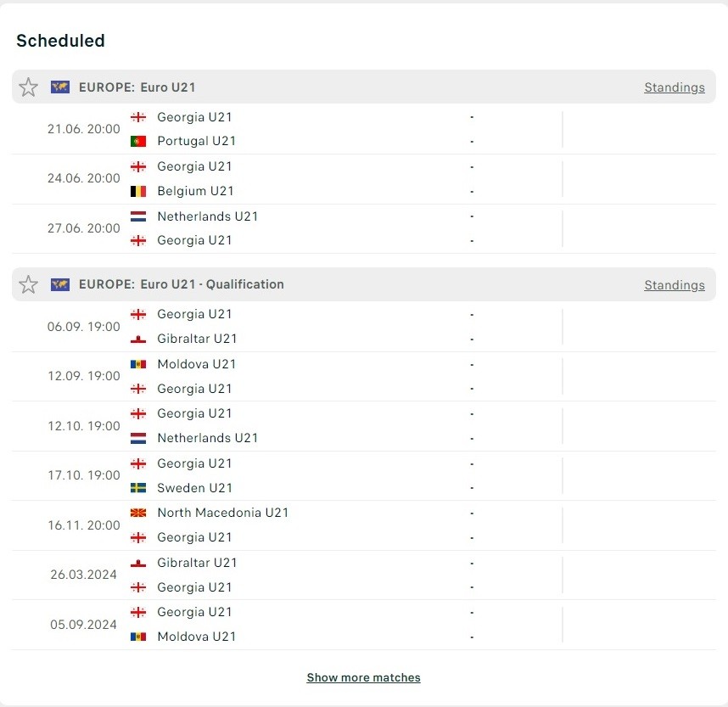Open the Georgia U21 vs Portugal U21 match
This screenshot has width=728, height=707.
363,129
